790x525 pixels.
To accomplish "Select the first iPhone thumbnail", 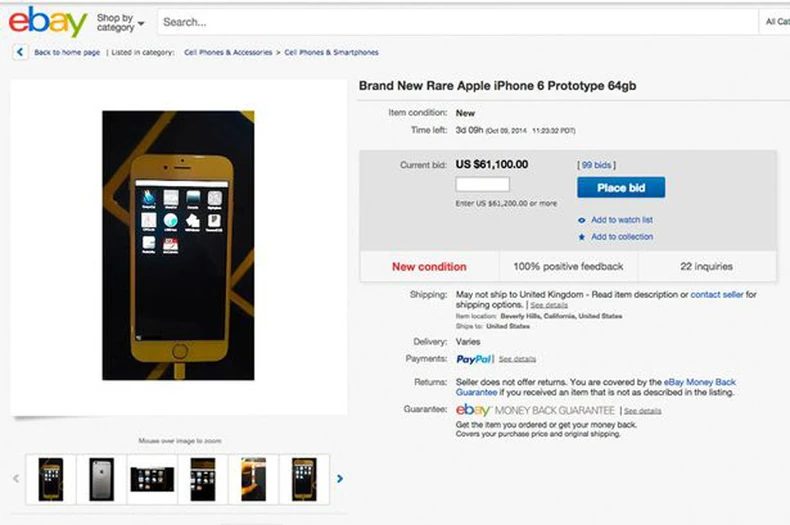I will (x=50, y=479).
